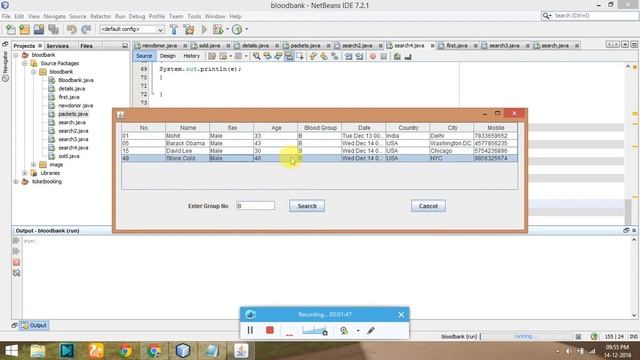Expand the Libraries node
The width and height of the screenshot is (640, 360).
(x=25, y=173)
